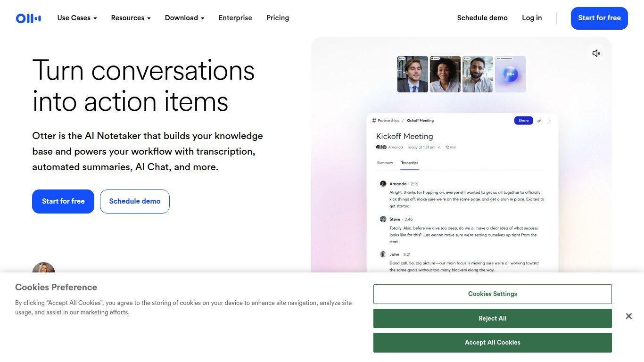Image resolution: width=644 pixels, height=362 pixels.
Task: Unmute the demo video sound
Action: point(596,53)
